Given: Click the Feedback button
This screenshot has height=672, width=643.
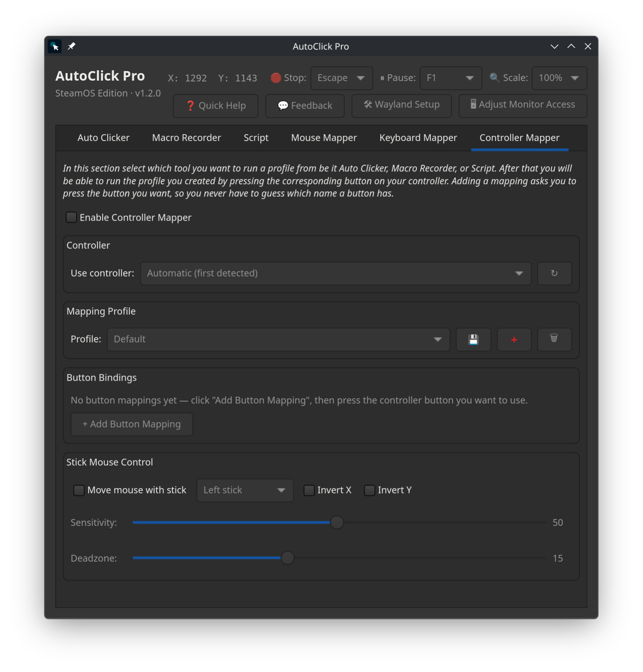Looking at the screenshot, I should (x=305, y=106).
